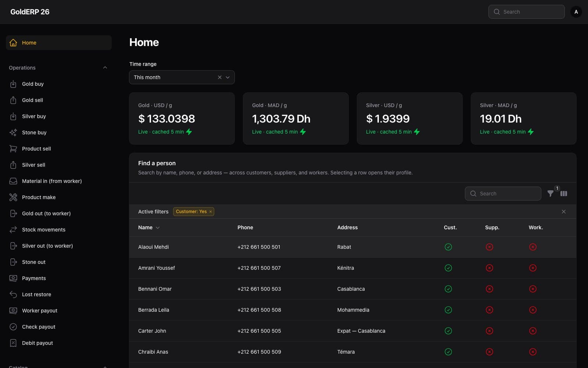Click the Silver sell icon
588x368 pixels.
click(13, 165)
